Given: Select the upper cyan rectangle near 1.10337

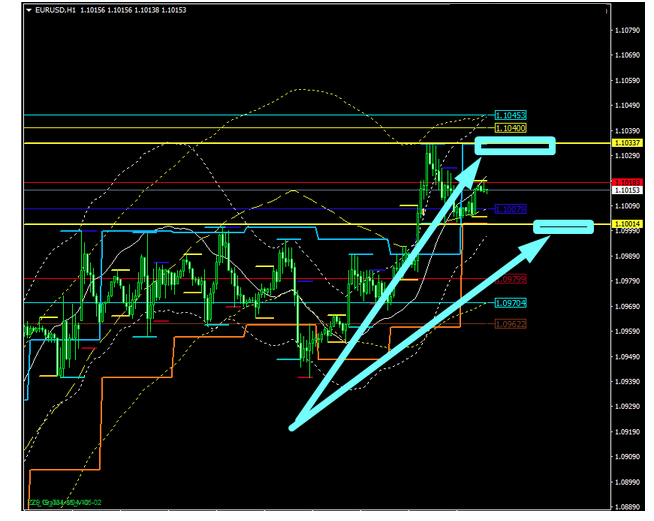Looking at the screenshot, I should point(515,146).
